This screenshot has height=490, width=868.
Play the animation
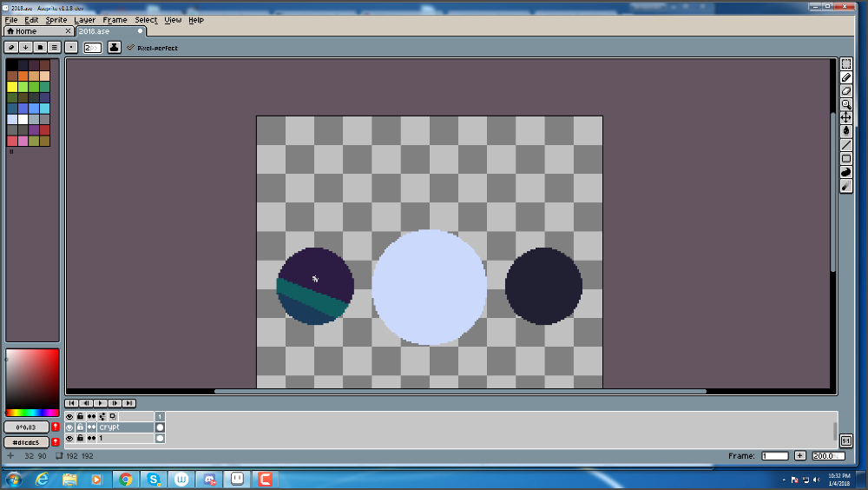tap(100, 403)
